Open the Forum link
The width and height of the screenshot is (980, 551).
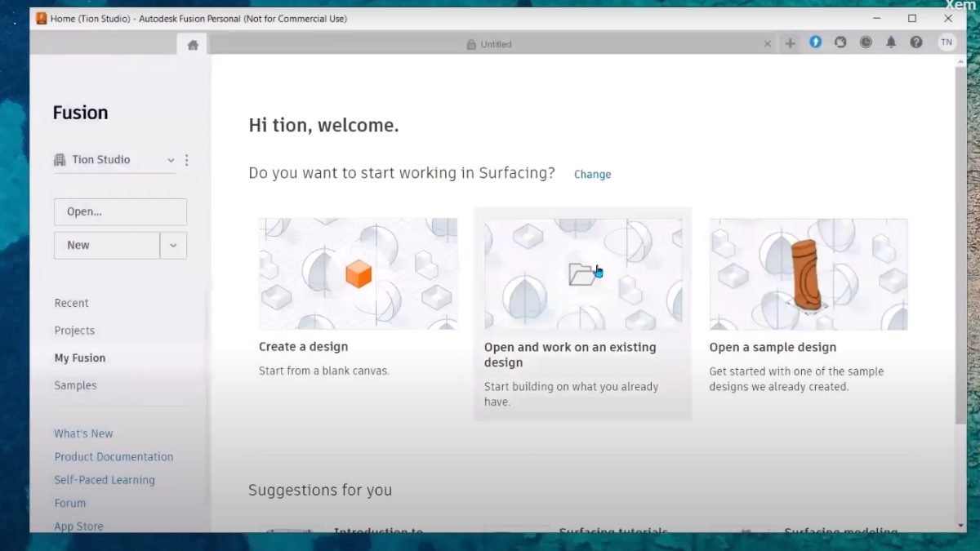pos(70,504)
